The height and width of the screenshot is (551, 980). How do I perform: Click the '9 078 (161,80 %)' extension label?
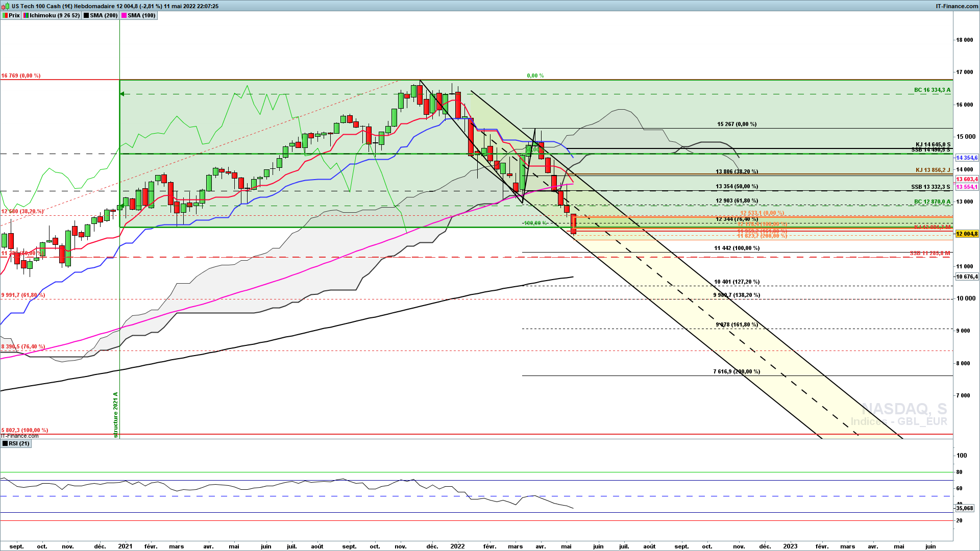coord(737,324)
